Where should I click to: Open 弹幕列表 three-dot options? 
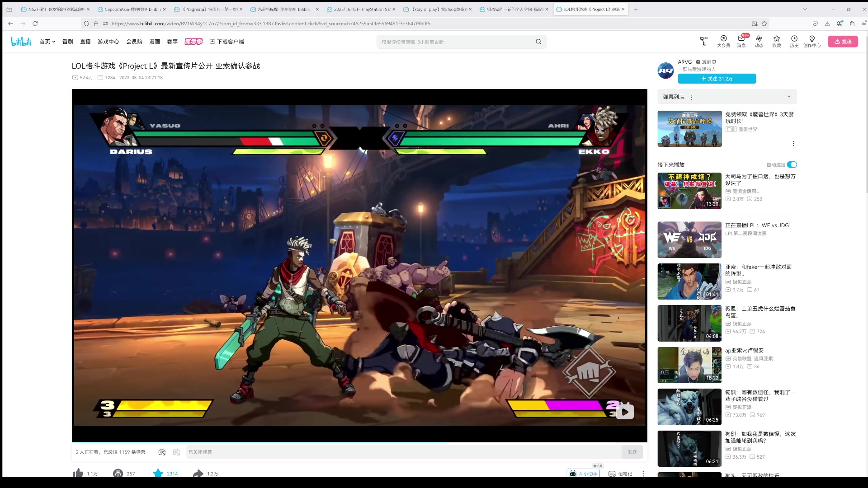point(692,97)
